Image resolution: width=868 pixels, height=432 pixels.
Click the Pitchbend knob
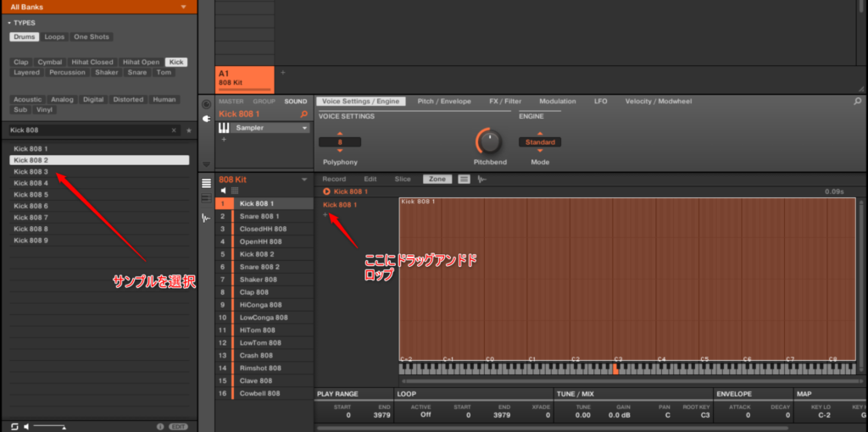[x=488, y=140]
